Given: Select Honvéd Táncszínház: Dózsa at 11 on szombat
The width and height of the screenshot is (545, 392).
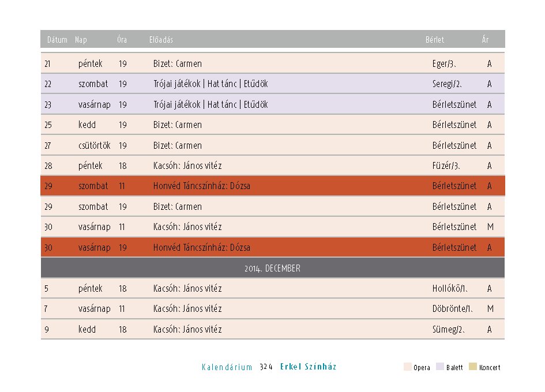Looking at the screenshot, I should click(202, 186).
